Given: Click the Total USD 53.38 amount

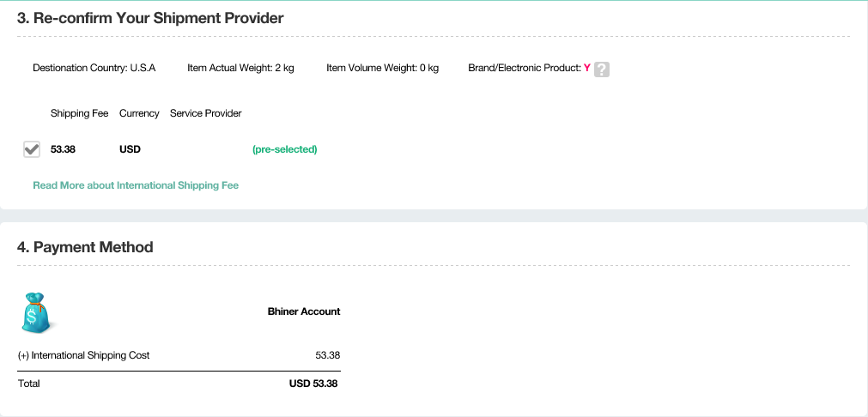Looking at the screenshot, I should (313, 384).
